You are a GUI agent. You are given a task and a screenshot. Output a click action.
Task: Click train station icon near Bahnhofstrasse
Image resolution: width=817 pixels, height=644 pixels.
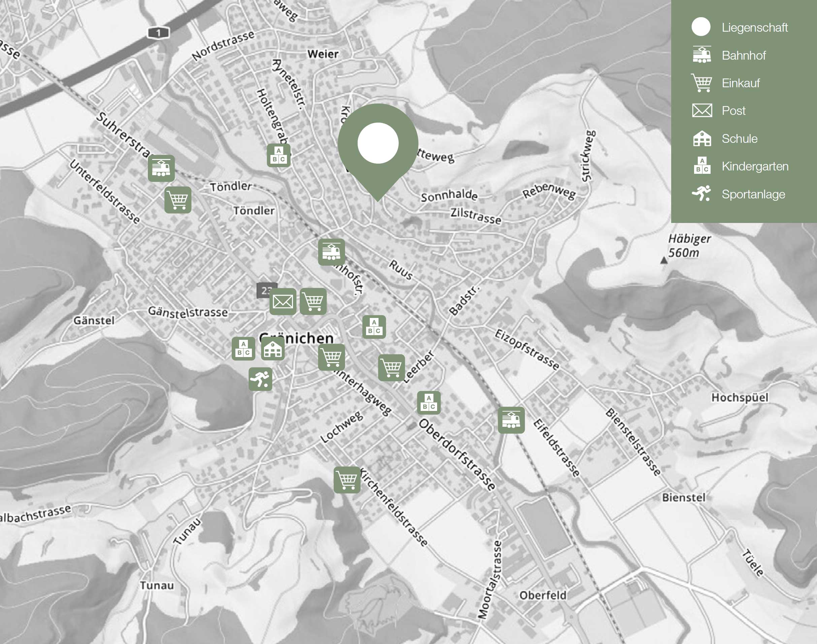331,252
